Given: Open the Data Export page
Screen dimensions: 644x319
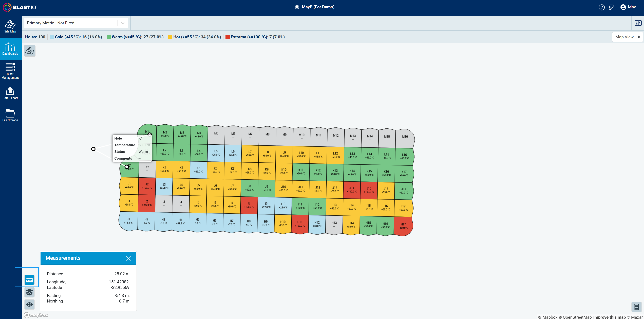Looking at the screenshot, I should [x=10, y=93].
